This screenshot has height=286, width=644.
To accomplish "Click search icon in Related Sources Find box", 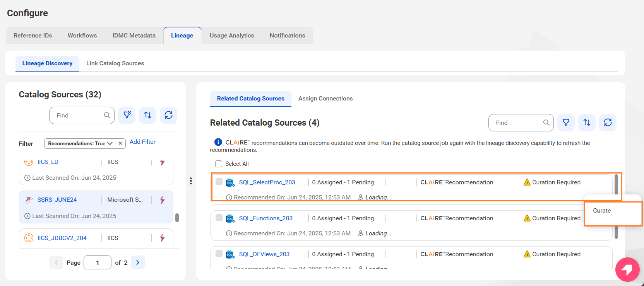I will point(546,123).
